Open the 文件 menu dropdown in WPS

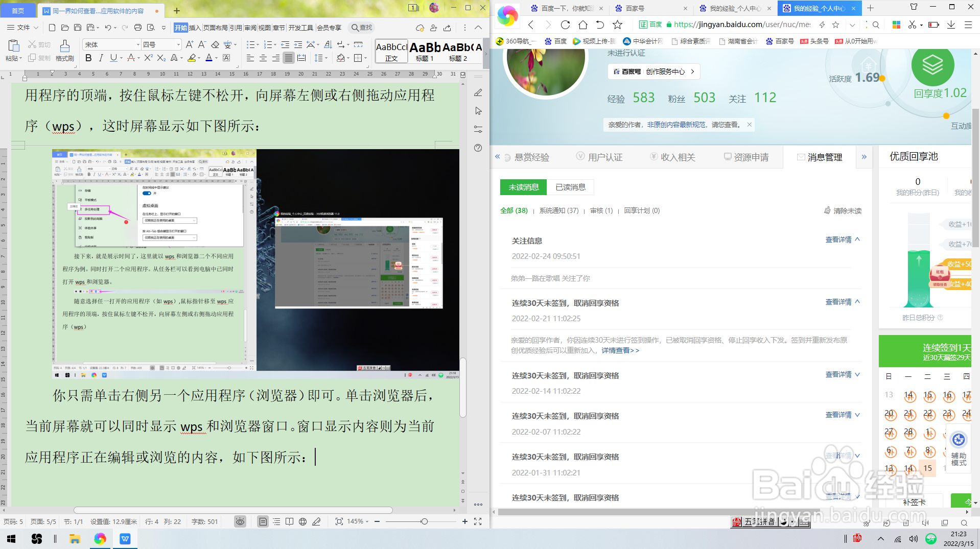pyautogui.click(x=23, y=28)
